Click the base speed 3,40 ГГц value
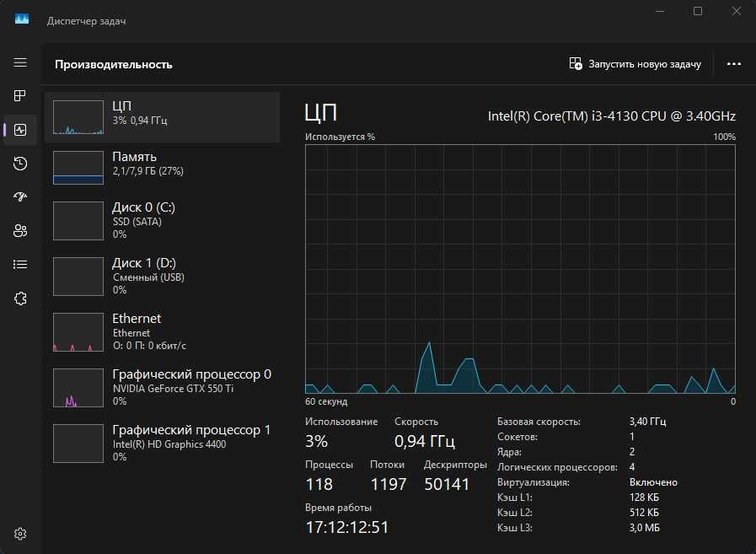The width and height of the screenshot is (756, 554). tap(647, 422)
